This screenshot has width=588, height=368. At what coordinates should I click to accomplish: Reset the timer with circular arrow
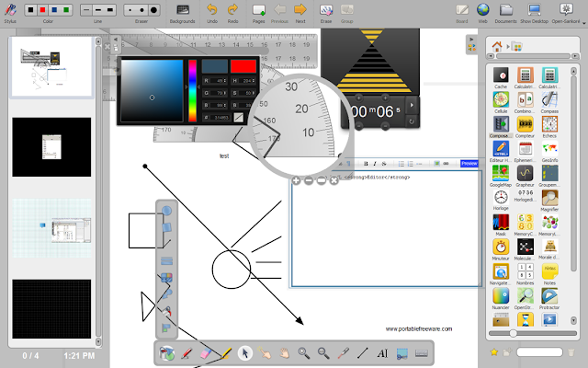(x=412, y=121)
